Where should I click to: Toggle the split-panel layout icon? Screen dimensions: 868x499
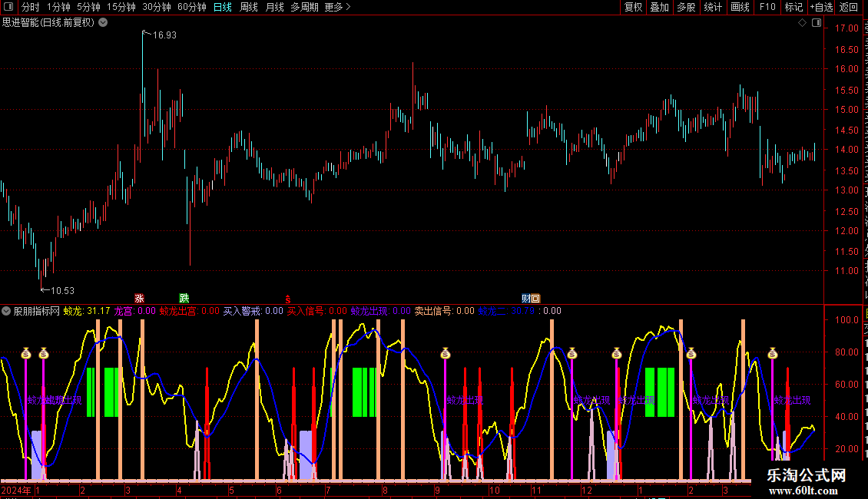click(x=817, y=23)
